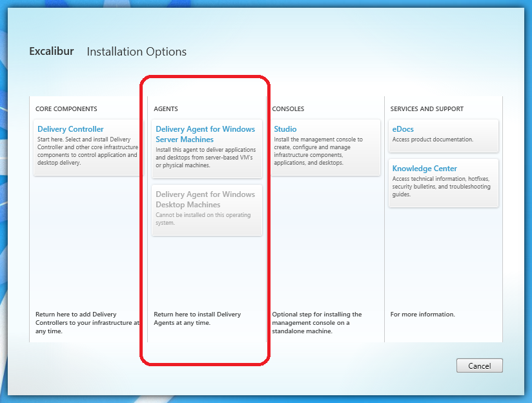
Task: Click the server-based VM's agent description
Action: click(205, 158)
